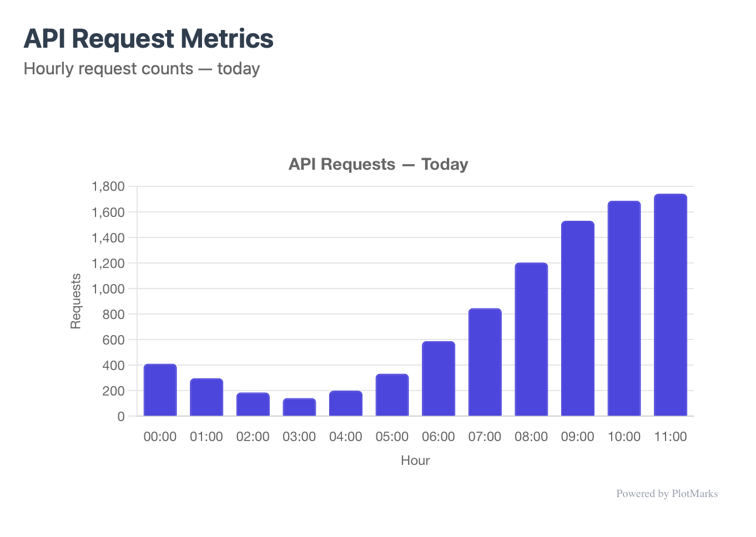Click the 'Hourly request counts — today' subtitle
Viewport: 756px width, 537px height.
pyautogui.click(x=142, y=69)
